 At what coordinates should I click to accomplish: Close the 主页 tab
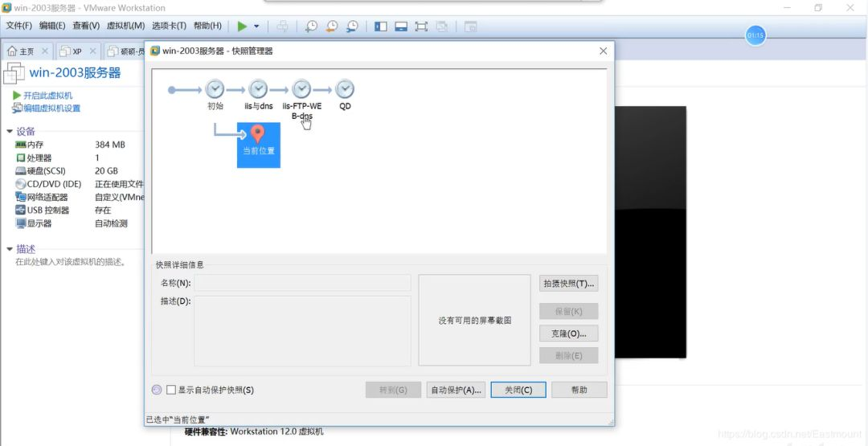45,51
